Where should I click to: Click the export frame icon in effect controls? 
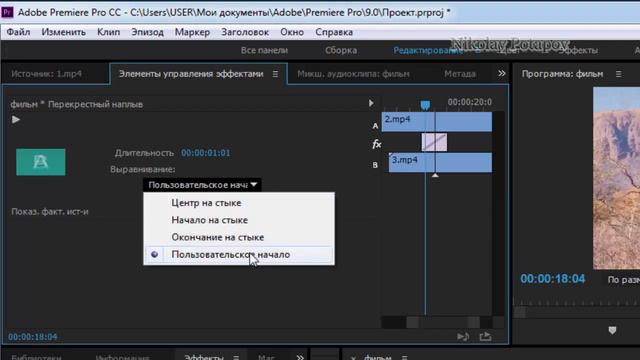click(x=485, y=336)
